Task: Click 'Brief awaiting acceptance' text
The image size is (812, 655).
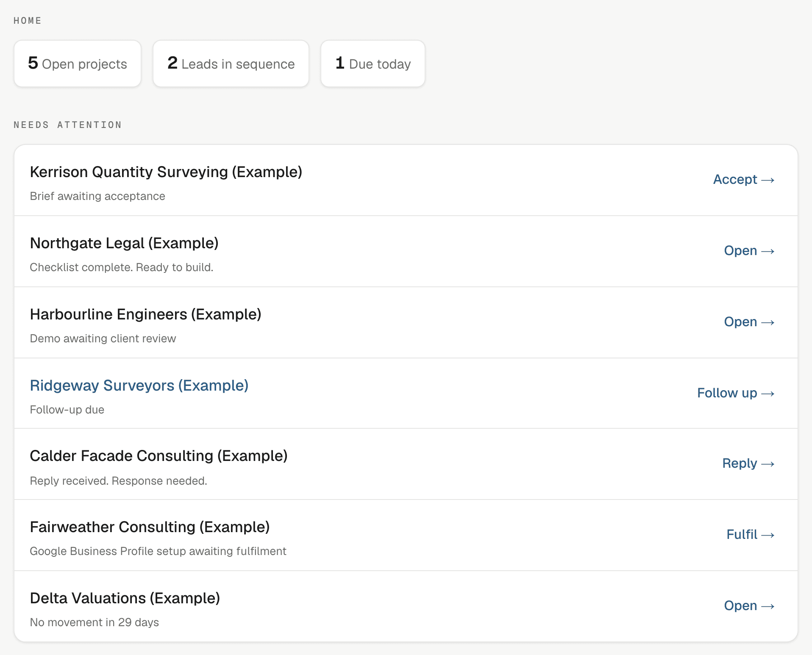Action: point(97,196)
